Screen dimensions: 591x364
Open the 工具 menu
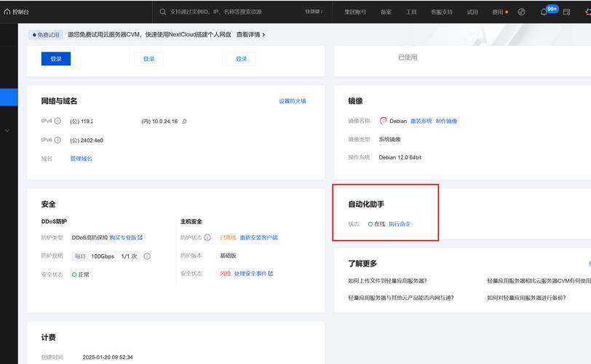411,12
